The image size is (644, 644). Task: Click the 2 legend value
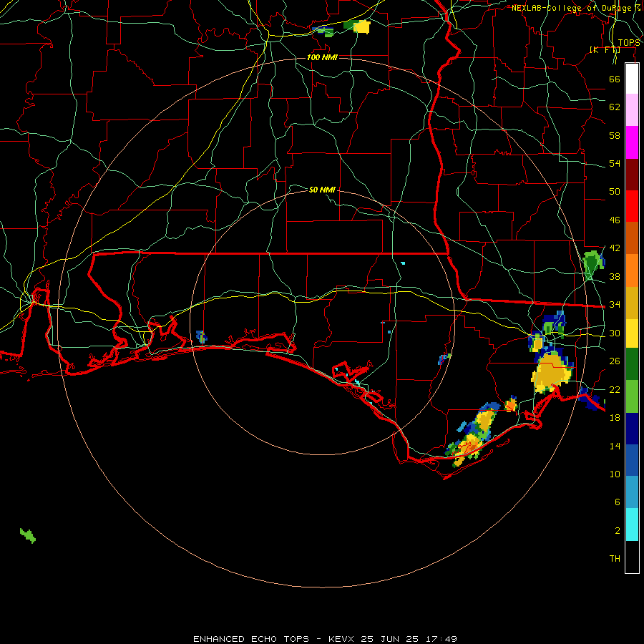point(618,531)
